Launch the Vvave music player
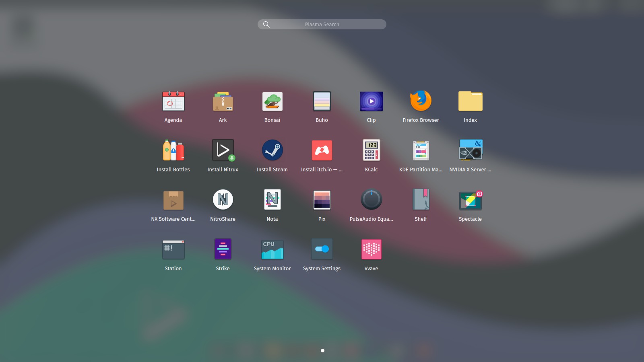This screenshot has width=644, height=362. pyautogui.click(x=371, y=249)
